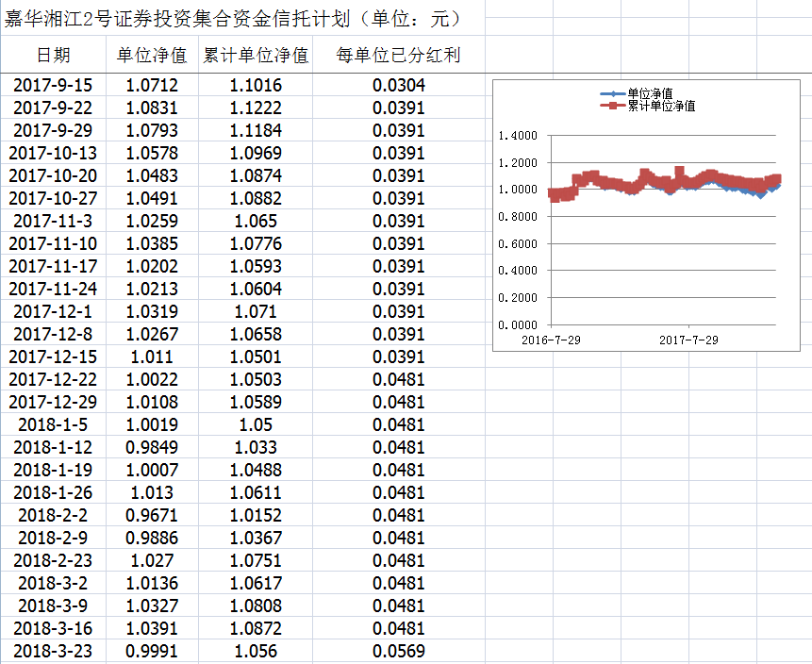Image resolution: width=812 pixels, height=664 pixels.
Task: Select the 每单位已分红利 header cell
Action: point(398,56)
